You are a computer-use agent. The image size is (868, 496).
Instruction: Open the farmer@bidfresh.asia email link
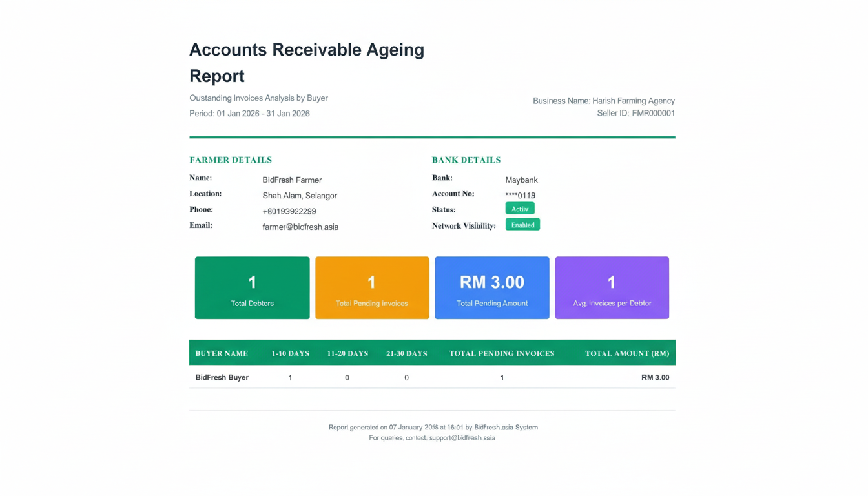(x=300, y=227)
